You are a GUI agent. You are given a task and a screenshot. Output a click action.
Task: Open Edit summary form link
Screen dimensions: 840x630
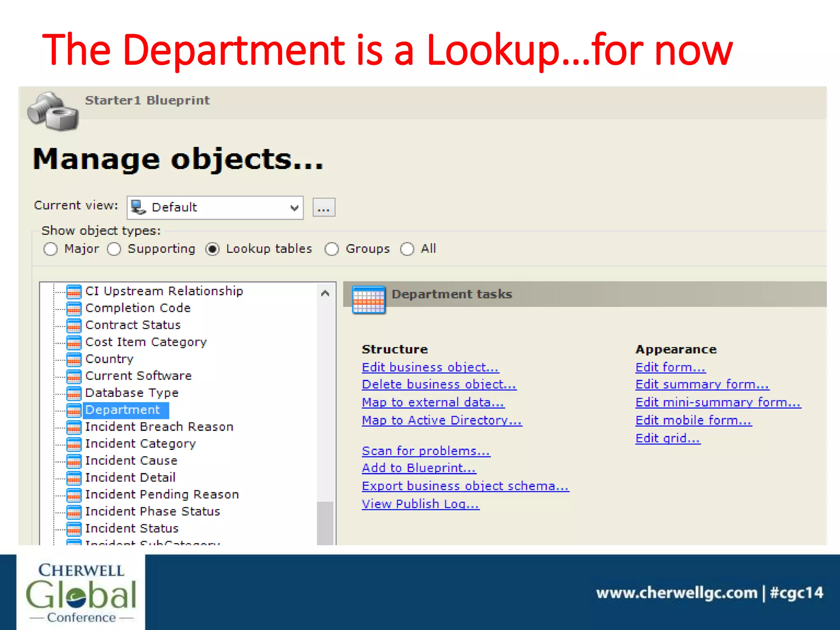pyautogui.click(x=702, y=384)
